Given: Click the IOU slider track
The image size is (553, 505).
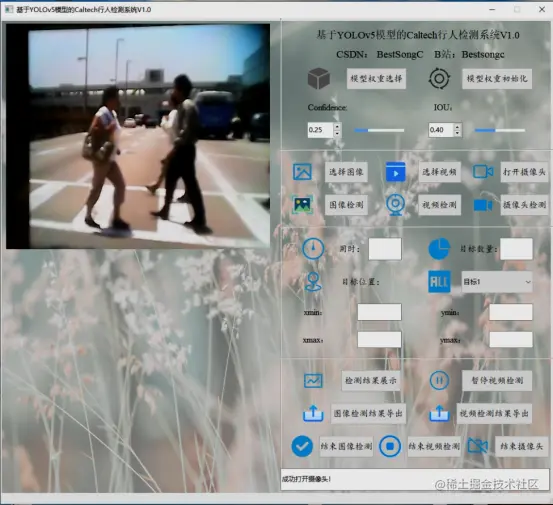Looking at the screenshot, I should click(x=500, y=130).
